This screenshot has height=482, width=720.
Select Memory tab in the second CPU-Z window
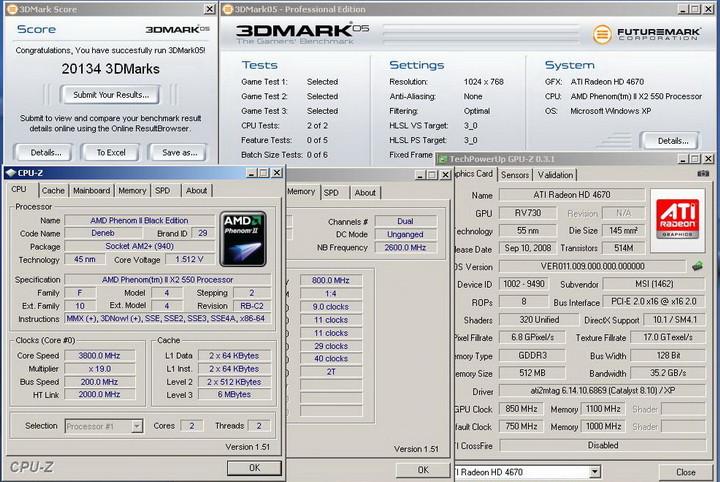pos(302,191)
